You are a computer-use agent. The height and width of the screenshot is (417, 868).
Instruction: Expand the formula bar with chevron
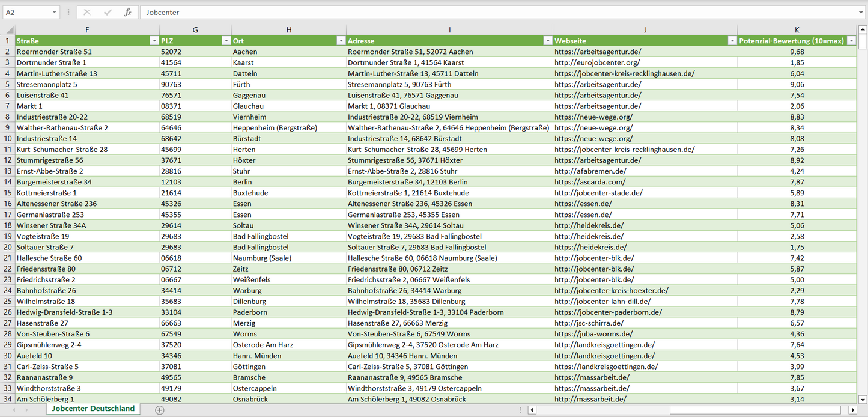861,12
